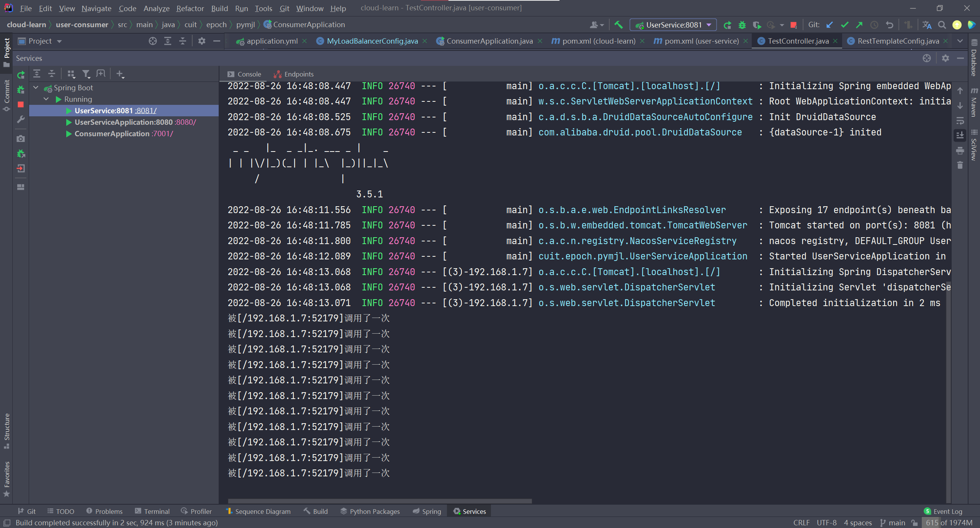Open the Problems tool window
Screen dimensions: 980x528
coord(105,511)
